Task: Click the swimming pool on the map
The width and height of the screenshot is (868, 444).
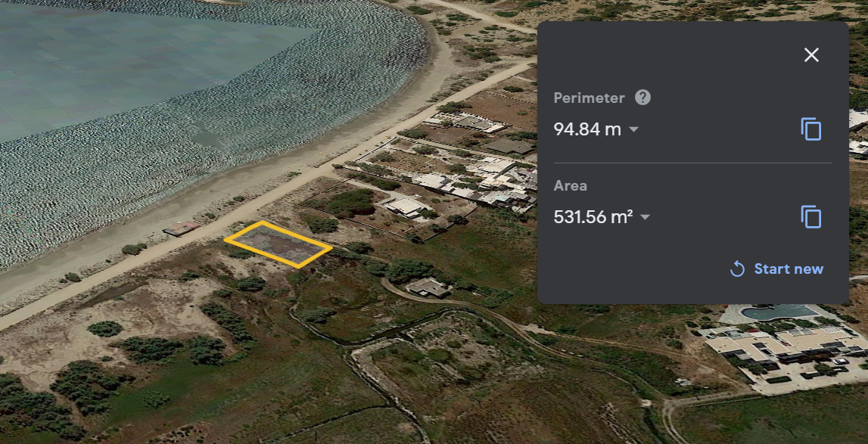Action: (x=779, y=312)
